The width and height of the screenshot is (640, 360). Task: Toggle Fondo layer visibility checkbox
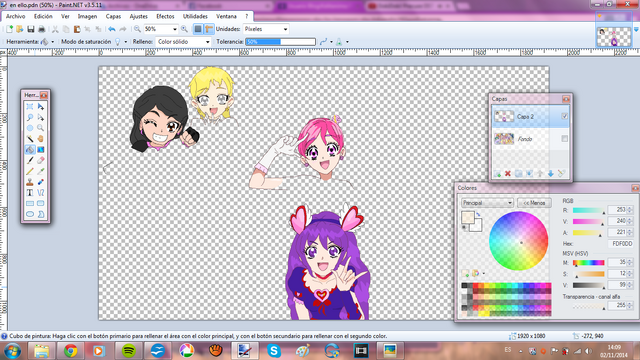[x=564, y=139]
